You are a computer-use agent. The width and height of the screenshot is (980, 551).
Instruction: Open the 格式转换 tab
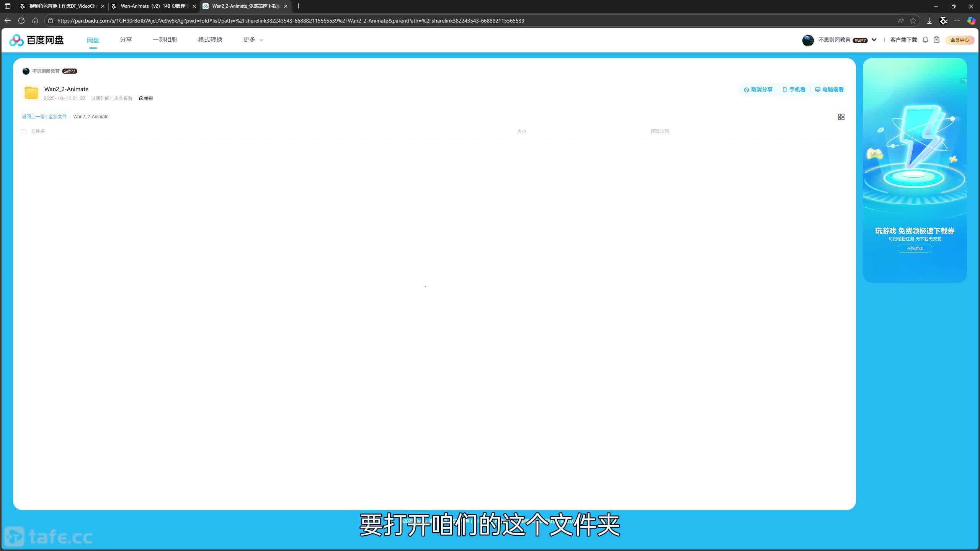tap(210, 40)
